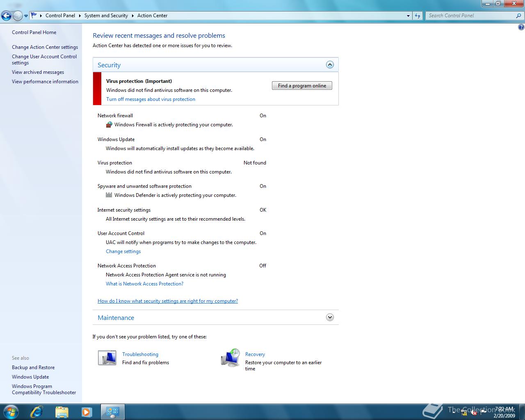This screenshot has height=420, width=525.
Task: Select Control Panel breadcrumb
Action: [x=60, y=16]
